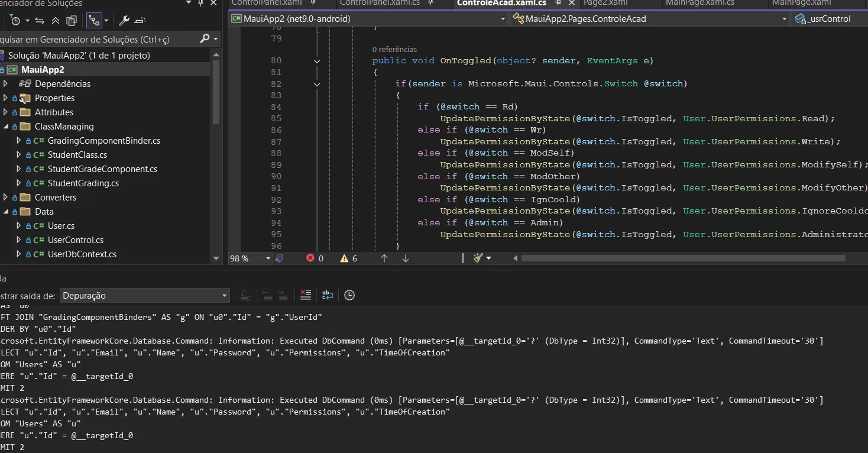
Task: Click the Collapse All icon in Solution Explorer
Action: pyautogui.click(x=55, y=21)
